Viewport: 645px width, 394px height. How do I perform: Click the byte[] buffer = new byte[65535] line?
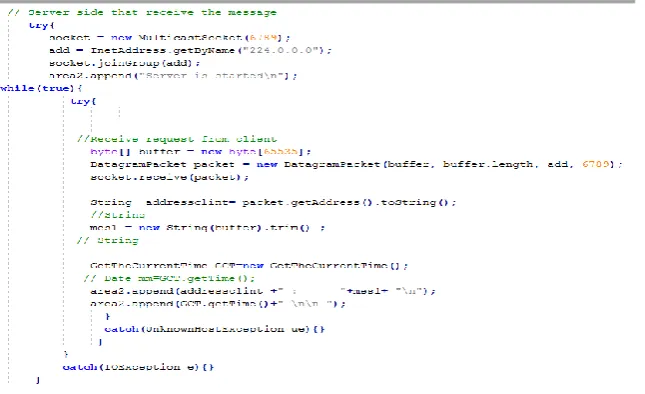[200, 152]
